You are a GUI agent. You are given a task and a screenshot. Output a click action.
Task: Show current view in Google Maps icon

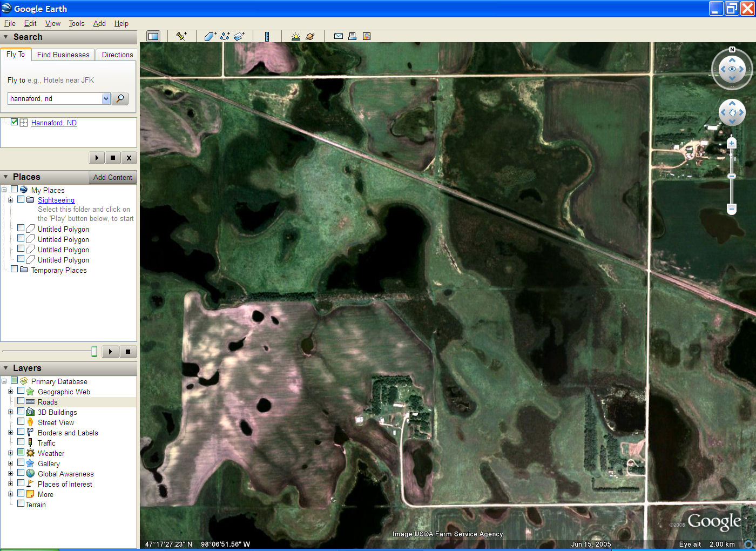(367, 36)
